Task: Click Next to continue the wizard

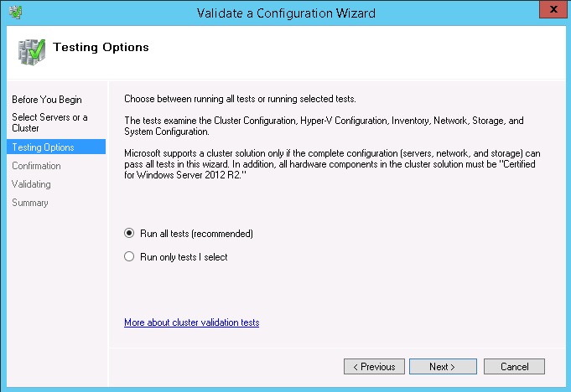Action: (x=443, y=367)
